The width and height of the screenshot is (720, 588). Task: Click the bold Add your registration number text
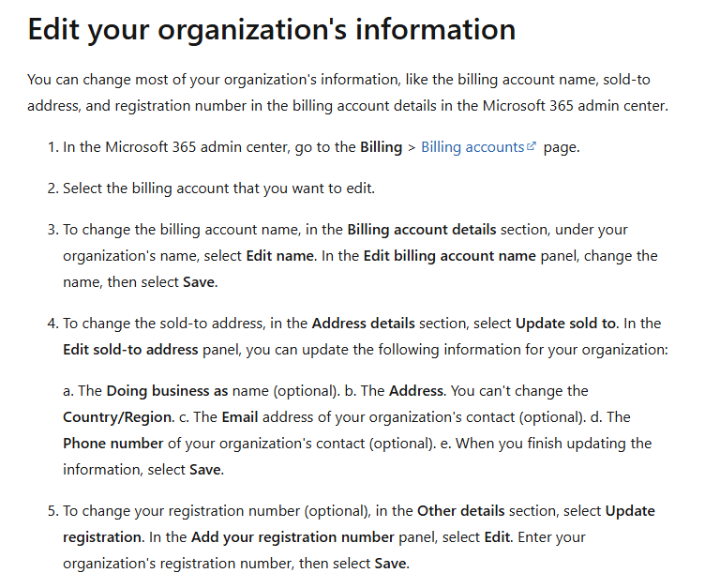point(292,537)
